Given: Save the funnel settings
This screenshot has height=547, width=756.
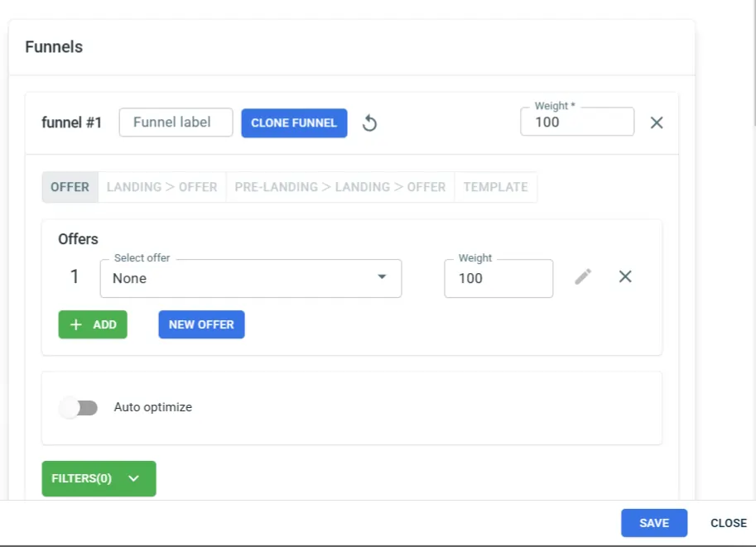Looking at the screenshot, I should coord(654,523).
